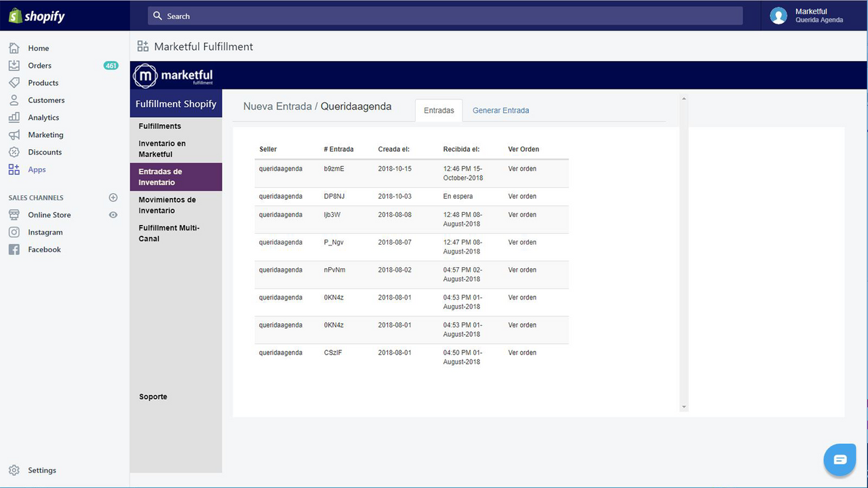Open the Marketing section

[45, 134]
